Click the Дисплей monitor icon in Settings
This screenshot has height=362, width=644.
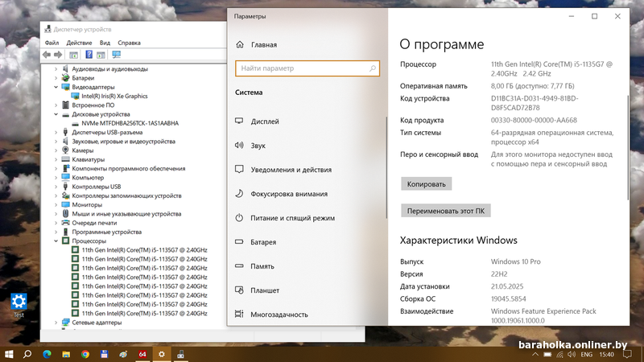[x=239, y=121]
